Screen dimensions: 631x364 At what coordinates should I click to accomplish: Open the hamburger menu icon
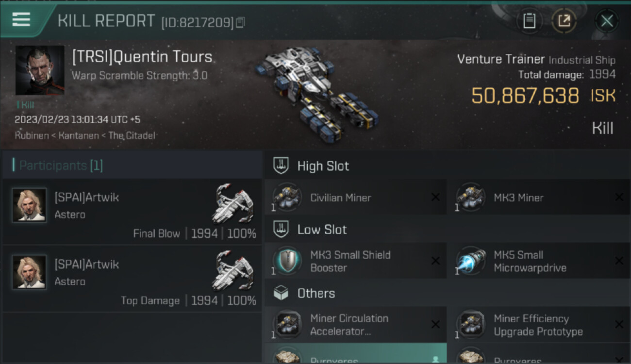(x=21, y=19)
